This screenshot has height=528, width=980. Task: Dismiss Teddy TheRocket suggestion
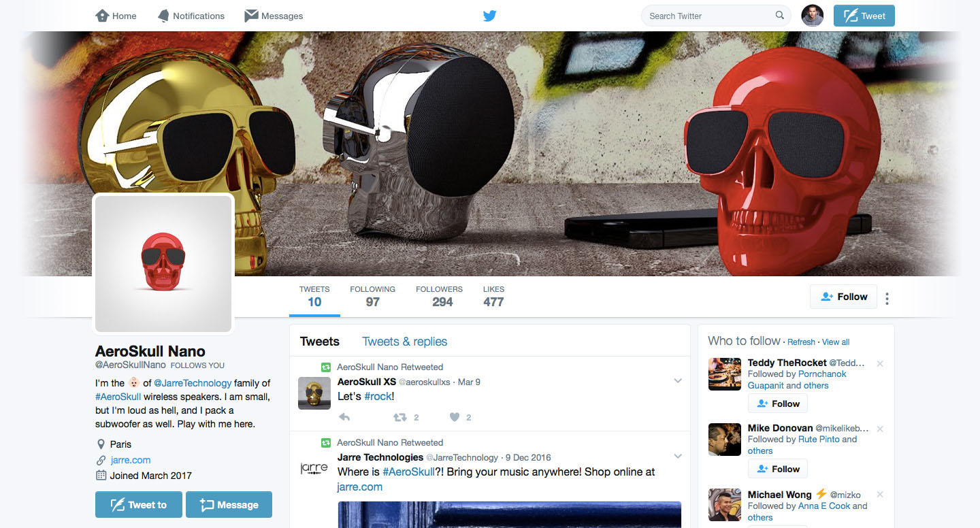tap(880, 363)
